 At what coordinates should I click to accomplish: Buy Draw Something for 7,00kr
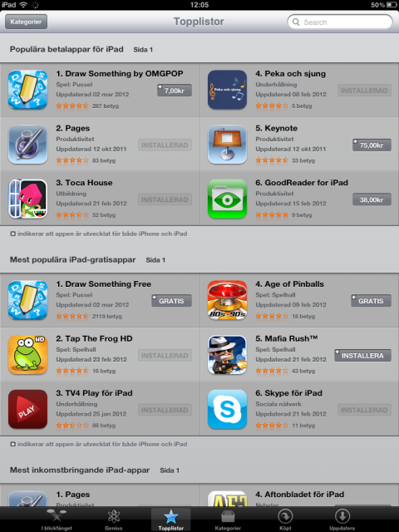pos(175,91)
